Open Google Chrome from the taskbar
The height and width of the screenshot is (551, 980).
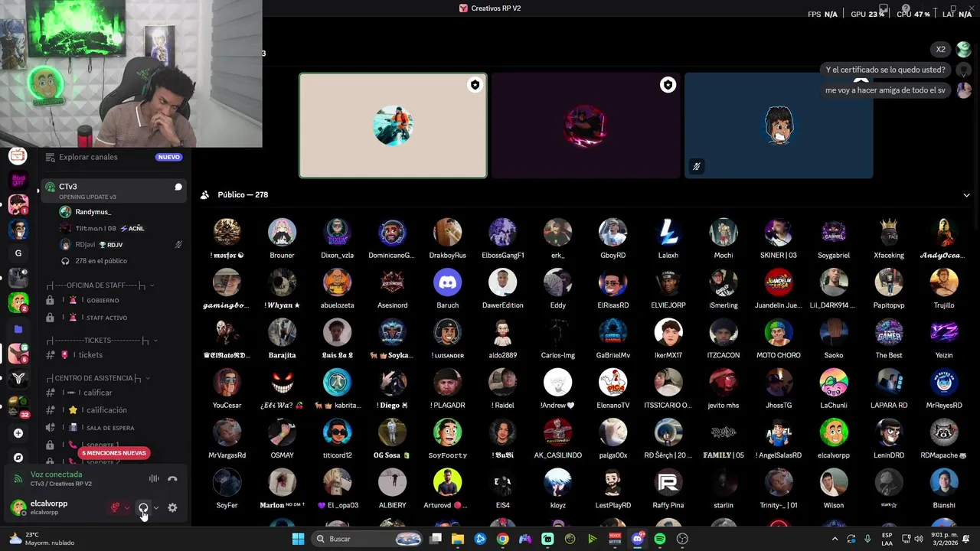502,539
